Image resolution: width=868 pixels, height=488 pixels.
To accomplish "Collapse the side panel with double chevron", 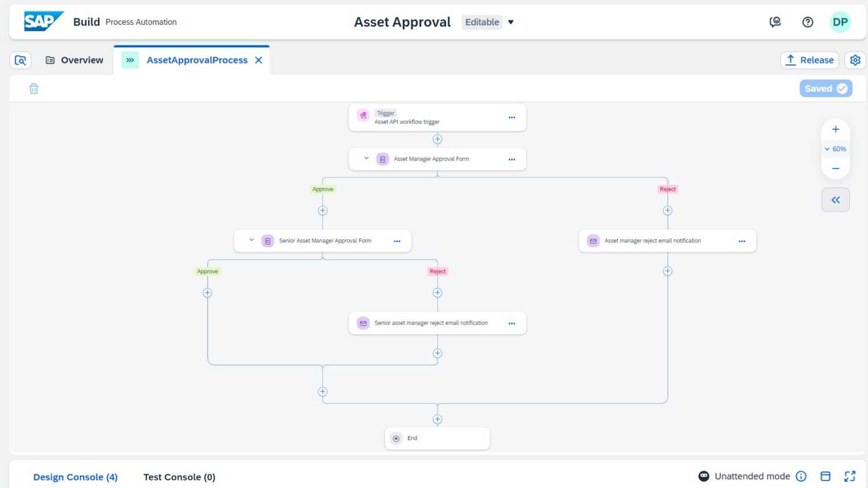I will [x=835, y=200].
